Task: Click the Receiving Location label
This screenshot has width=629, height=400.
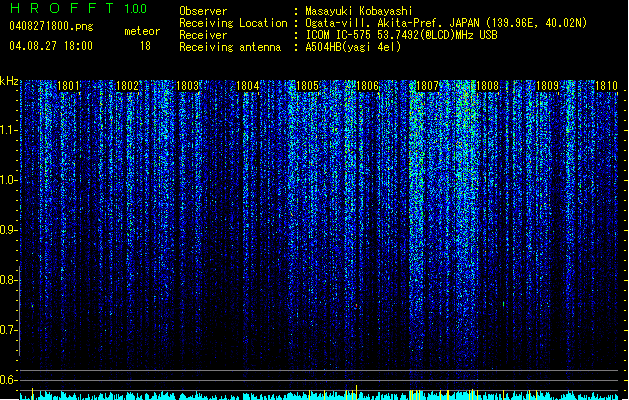Action: (233, 23)
